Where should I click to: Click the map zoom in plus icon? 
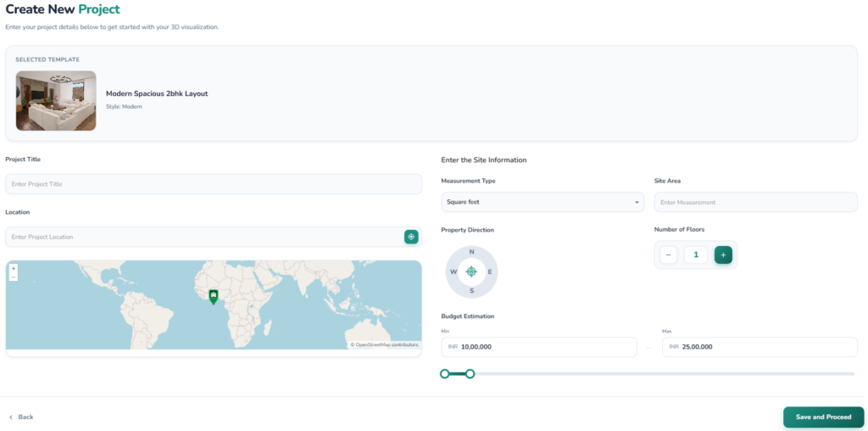[14, 268]
